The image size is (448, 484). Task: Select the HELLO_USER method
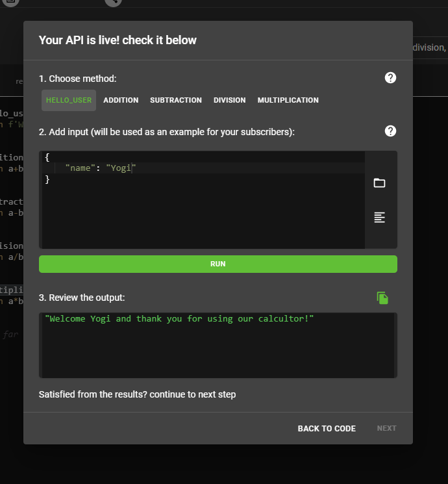[x=69, y=101]
